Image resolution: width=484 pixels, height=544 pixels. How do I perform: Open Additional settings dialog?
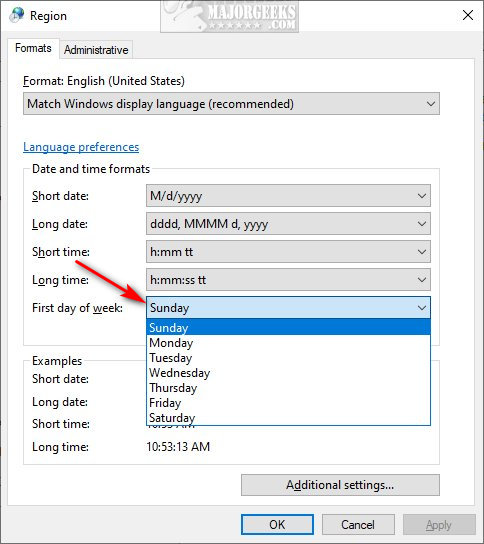[x=340, y=485]
